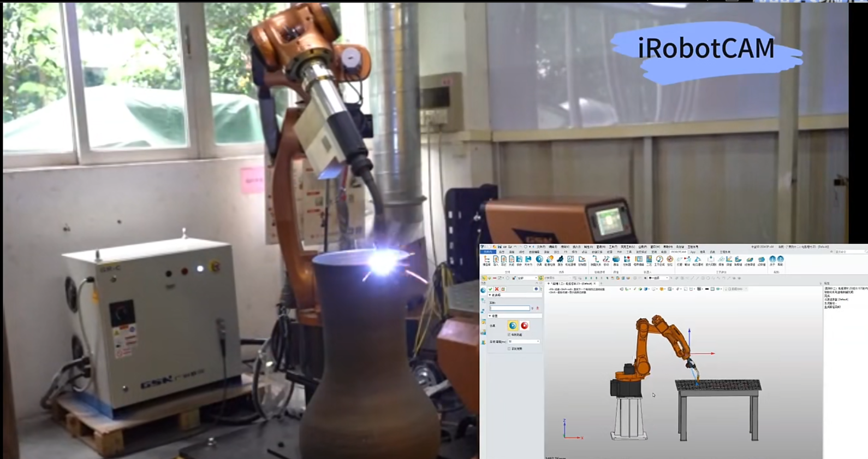Open the 编辑(E) menu in the menu bar
This screenshot has width=868, height=459.
(x=553, y=247)
